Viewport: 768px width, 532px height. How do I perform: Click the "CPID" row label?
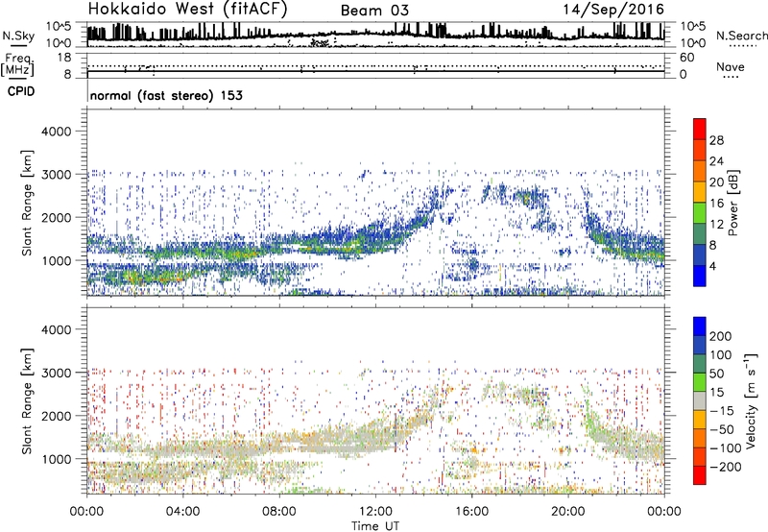coord(21,91)
